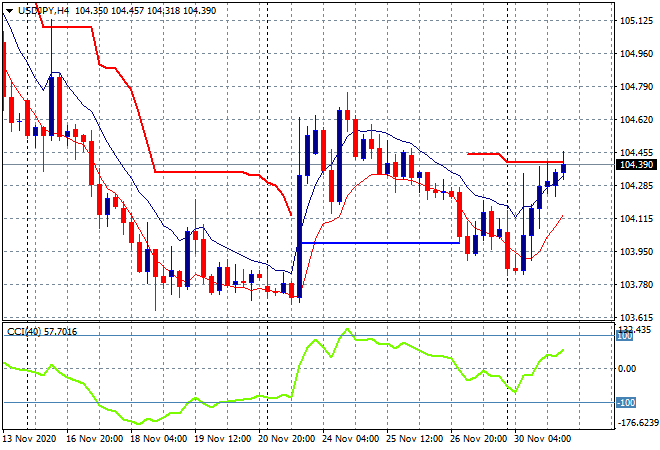Click the highlighted current price label 104.390 on axis
660x450 pixels.
point(637,165)
